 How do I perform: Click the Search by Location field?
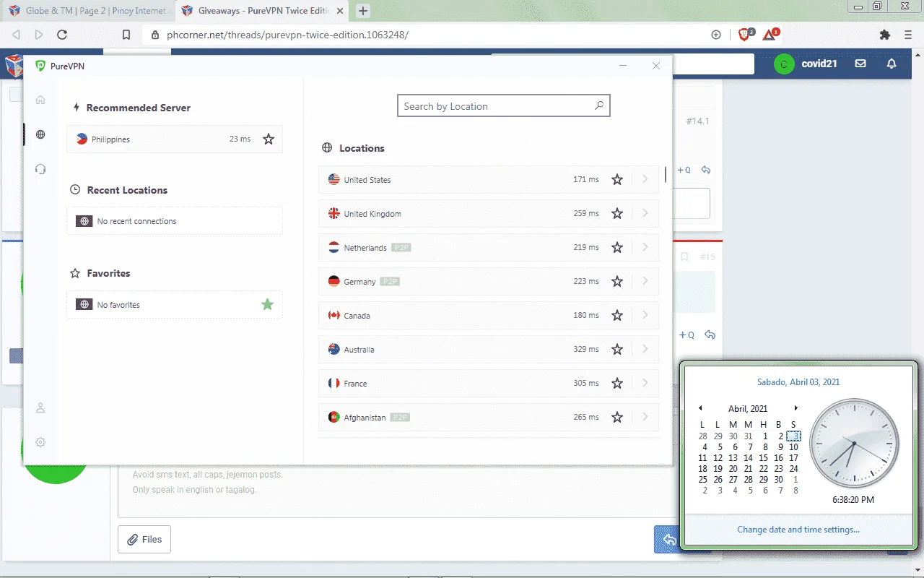[504, 105]
